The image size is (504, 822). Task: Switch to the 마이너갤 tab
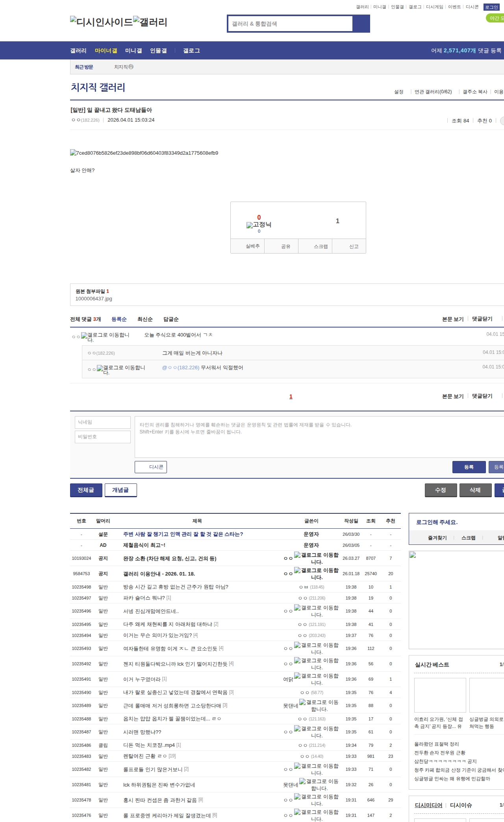[106, 51]
